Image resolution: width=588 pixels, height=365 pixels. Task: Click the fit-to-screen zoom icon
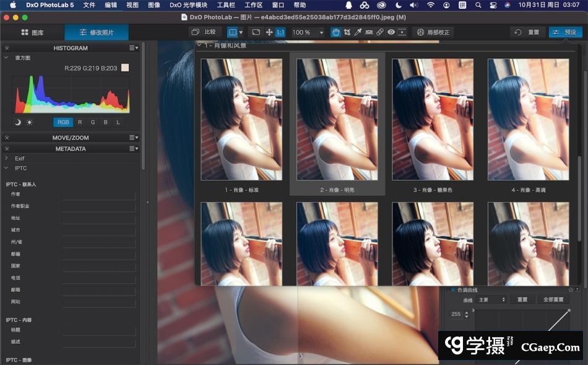pos(256,32)
